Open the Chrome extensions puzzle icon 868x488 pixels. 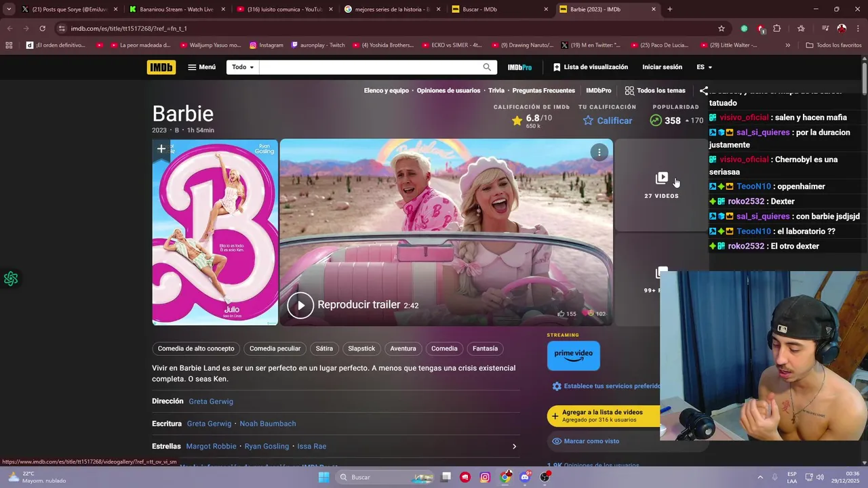coord(777,28)
